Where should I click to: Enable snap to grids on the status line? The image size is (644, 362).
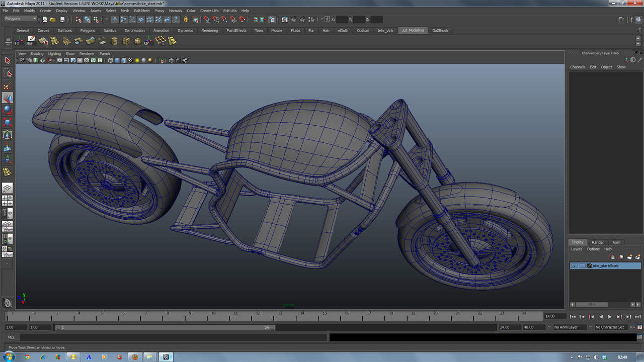click(x=207, y=20)
